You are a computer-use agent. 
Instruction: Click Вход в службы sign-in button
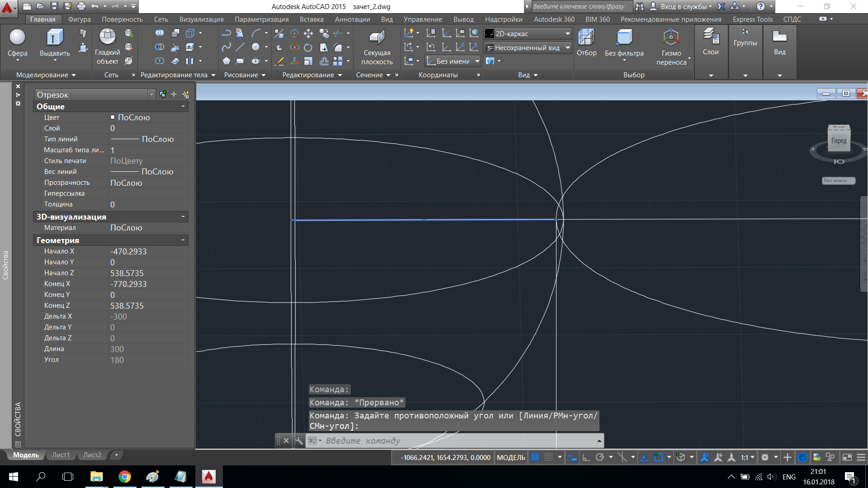[x=680, y=6]
